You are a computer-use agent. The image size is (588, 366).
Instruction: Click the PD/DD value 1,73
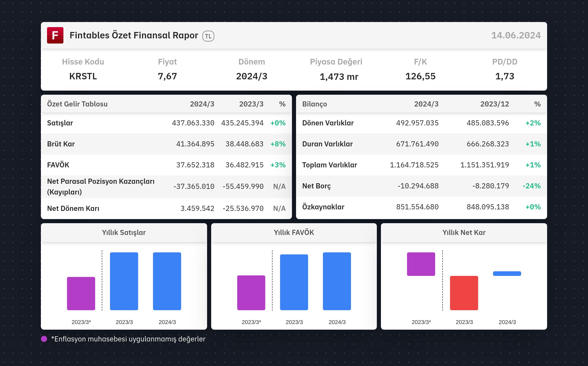coord(505,76)
